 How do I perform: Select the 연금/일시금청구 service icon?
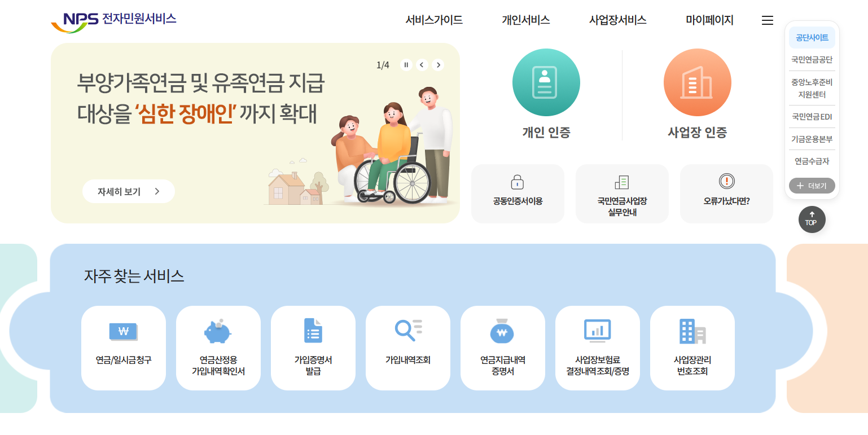coord(124,331)
